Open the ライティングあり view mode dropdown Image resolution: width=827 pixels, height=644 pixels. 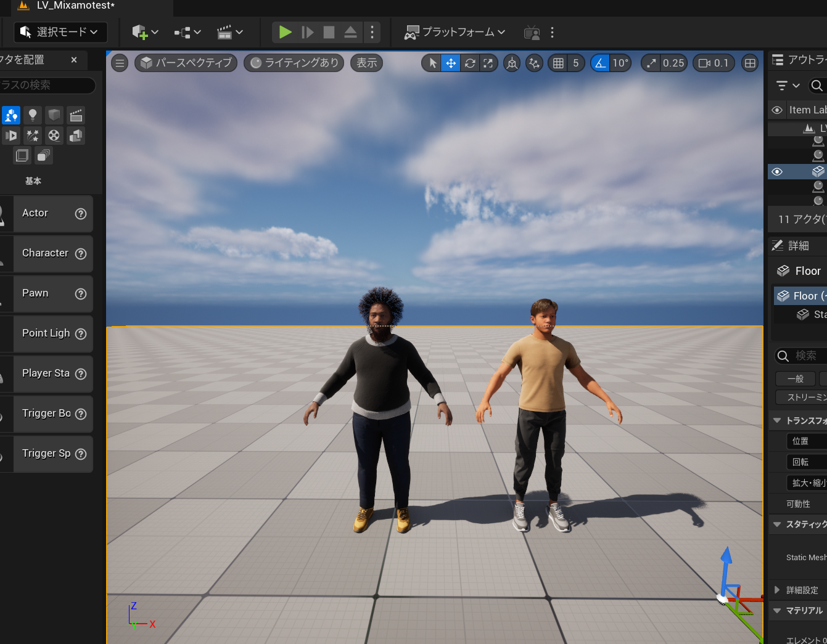point(294,63)
